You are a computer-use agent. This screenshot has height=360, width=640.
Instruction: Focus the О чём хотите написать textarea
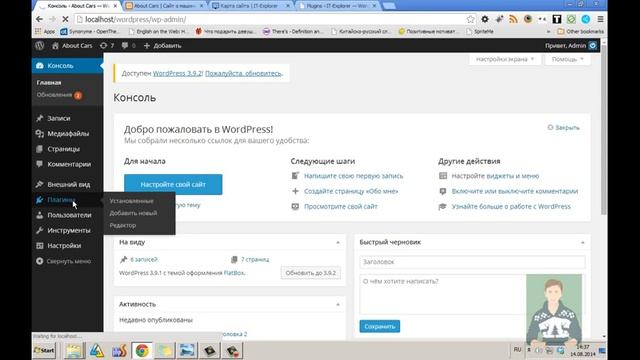(472, 295)
